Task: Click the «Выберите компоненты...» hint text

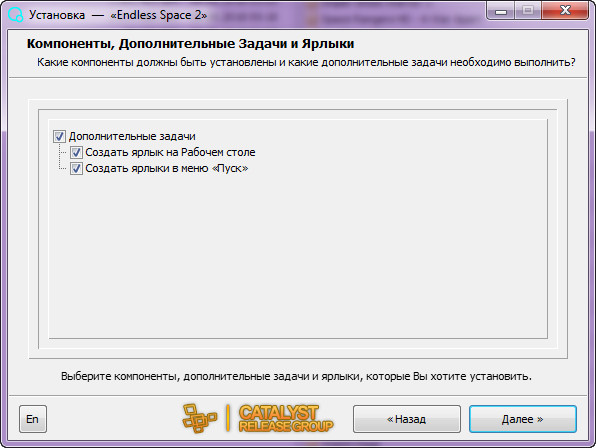Action: [296, 376]
